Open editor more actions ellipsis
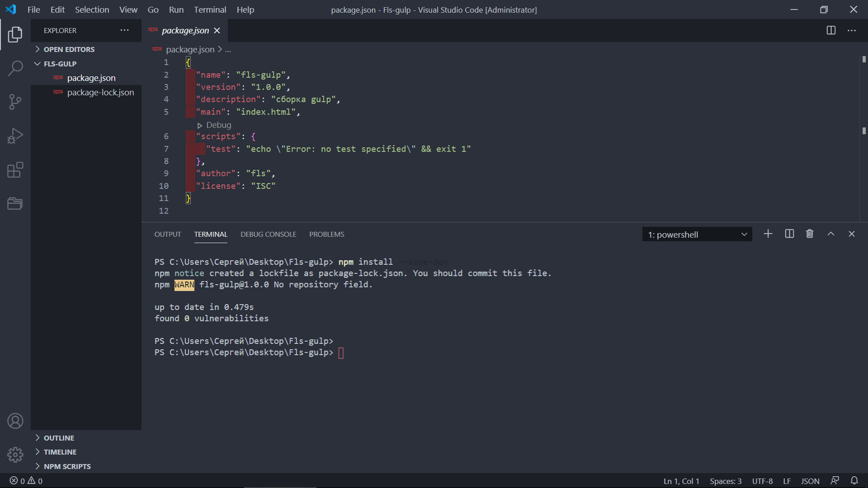 tap(852, 30)
